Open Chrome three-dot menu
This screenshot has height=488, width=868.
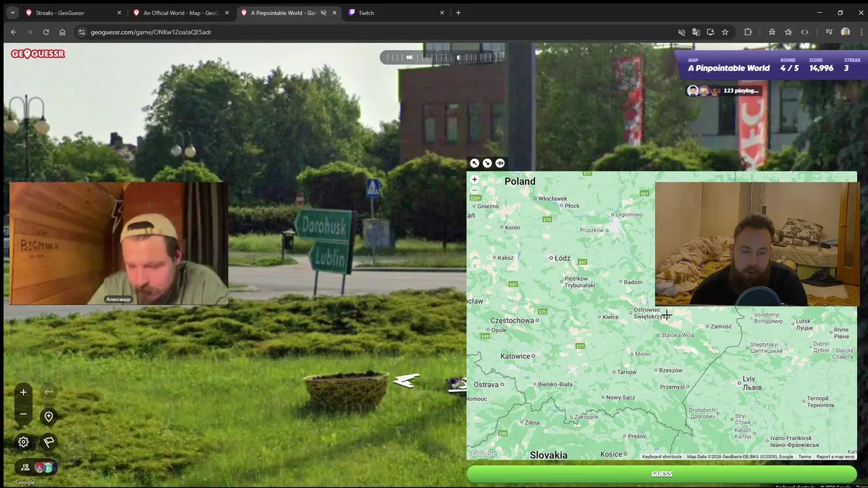(861, 32)
